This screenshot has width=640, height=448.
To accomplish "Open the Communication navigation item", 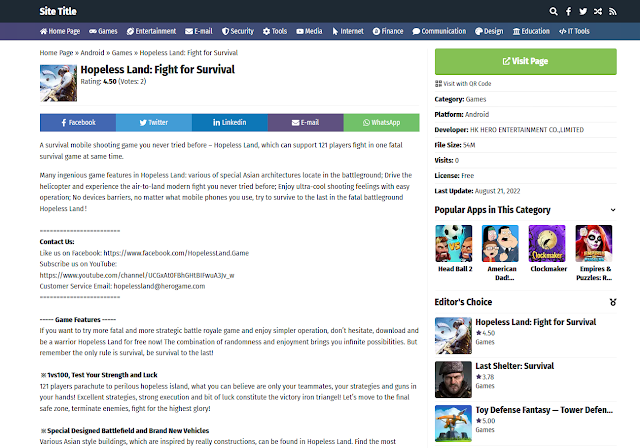I will (x=439, y=31).
